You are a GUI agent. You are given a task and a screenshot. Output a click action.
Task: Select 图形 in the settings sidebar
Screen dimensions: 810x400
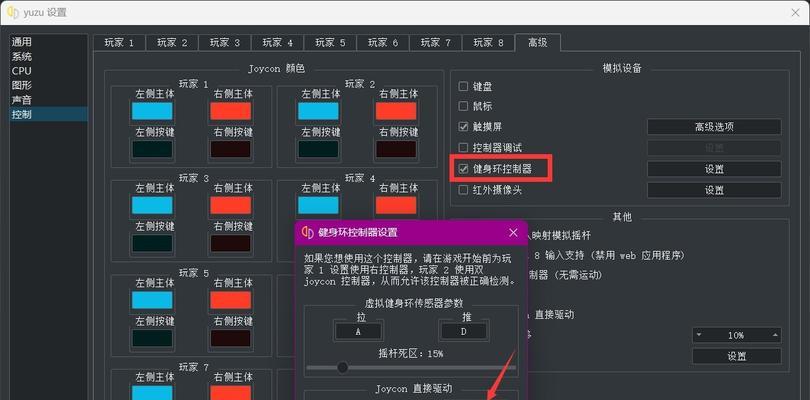pos(49,85)
